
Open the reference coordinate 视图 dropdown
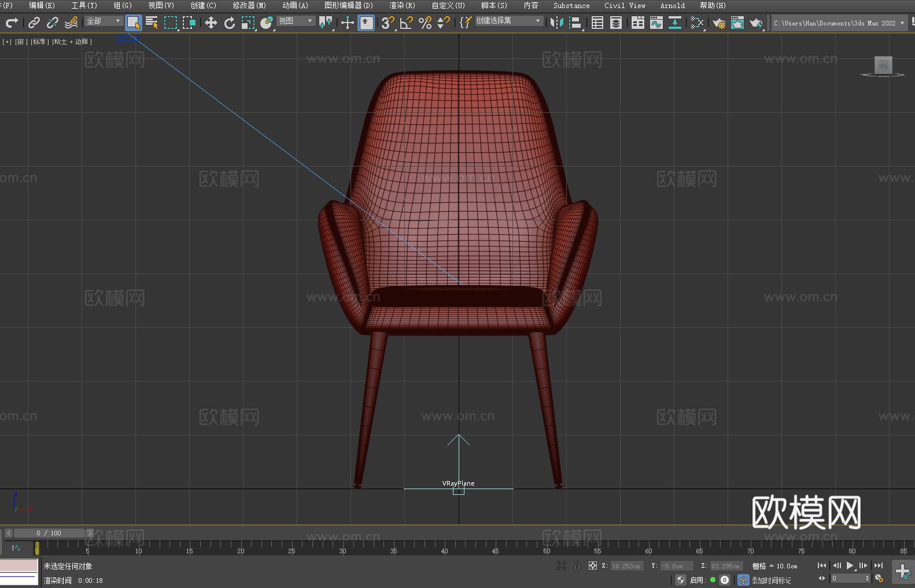(296, 21)
